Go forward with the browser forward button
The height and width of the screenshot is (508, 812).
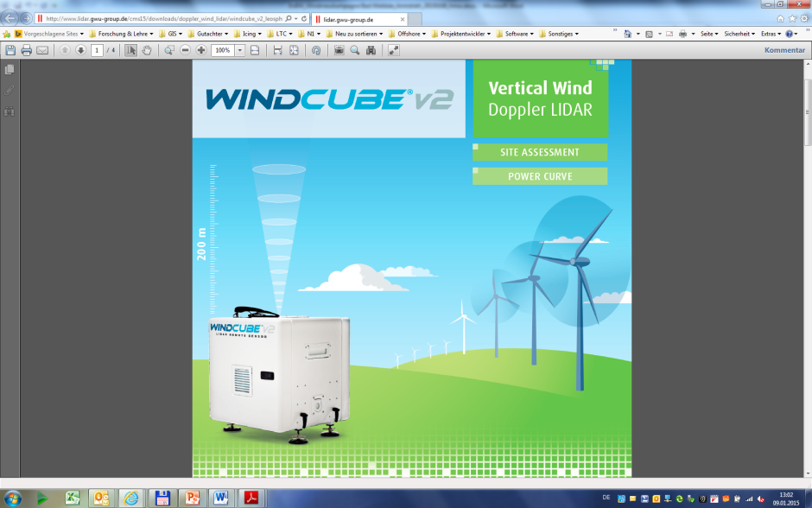26,18
